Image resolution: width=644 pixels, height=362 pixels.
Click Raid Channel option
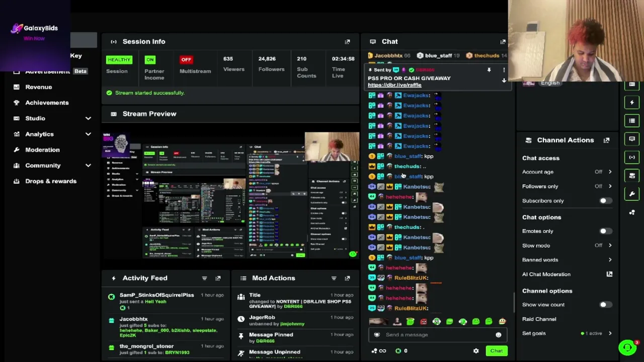point(539,319)
